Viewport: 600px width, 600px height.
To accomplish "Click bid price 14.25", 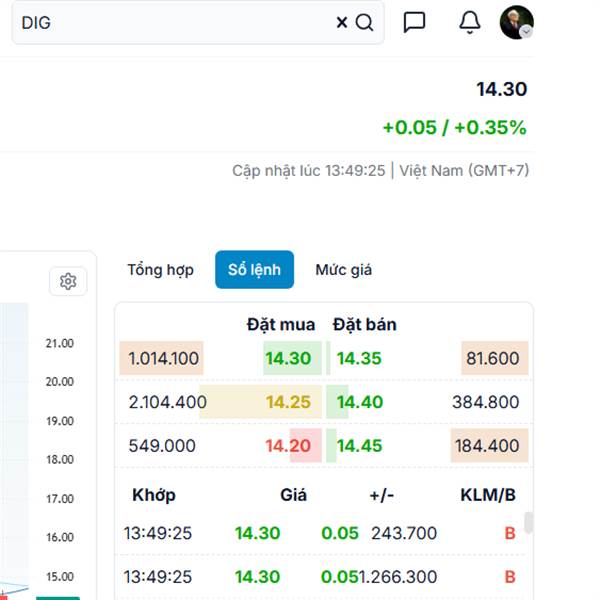I will [288, 402].
